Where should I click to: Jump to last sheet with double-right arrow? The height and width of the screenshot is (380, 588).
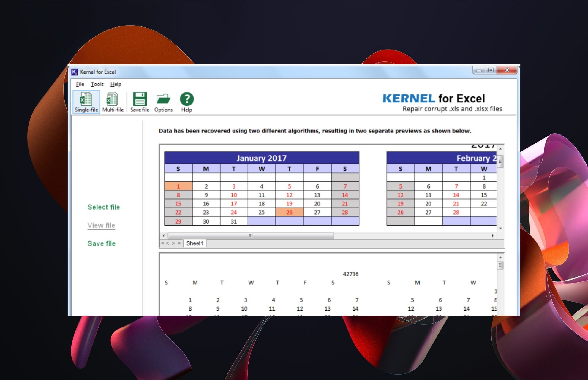(179, 243)
